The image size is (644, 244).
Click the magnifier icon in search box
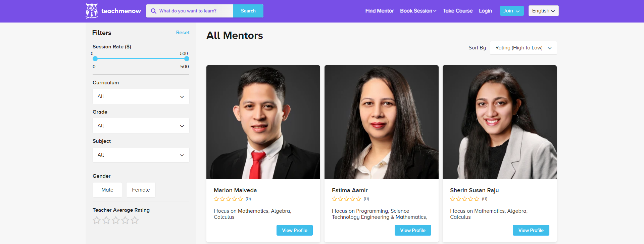coord(154,11)
